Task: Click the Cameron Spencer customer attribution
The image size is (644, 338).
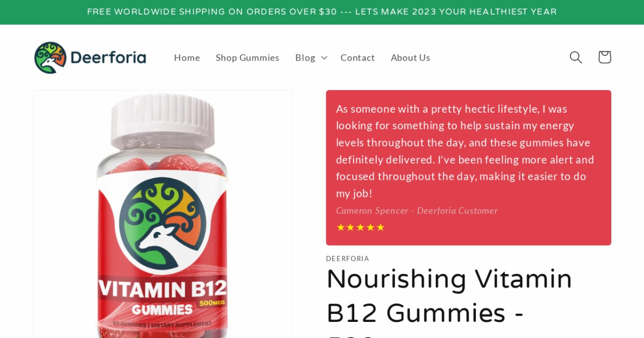Action: [417, 210]
